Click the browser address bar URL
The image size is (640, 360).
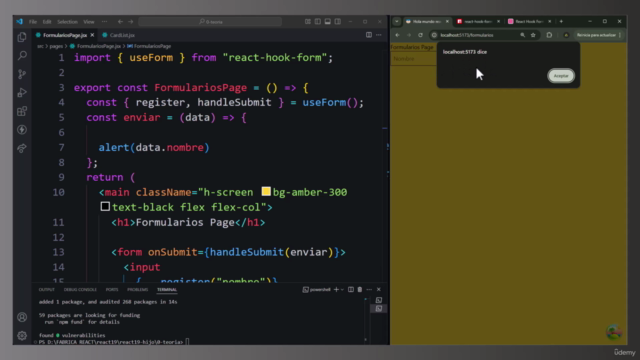tap(467, 35)
